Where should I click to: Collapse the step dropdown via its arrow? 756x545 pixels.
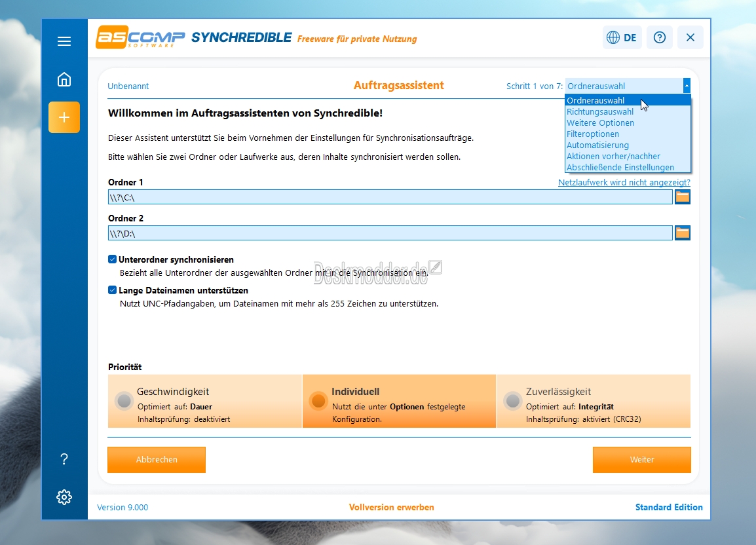tap(687, 86)
